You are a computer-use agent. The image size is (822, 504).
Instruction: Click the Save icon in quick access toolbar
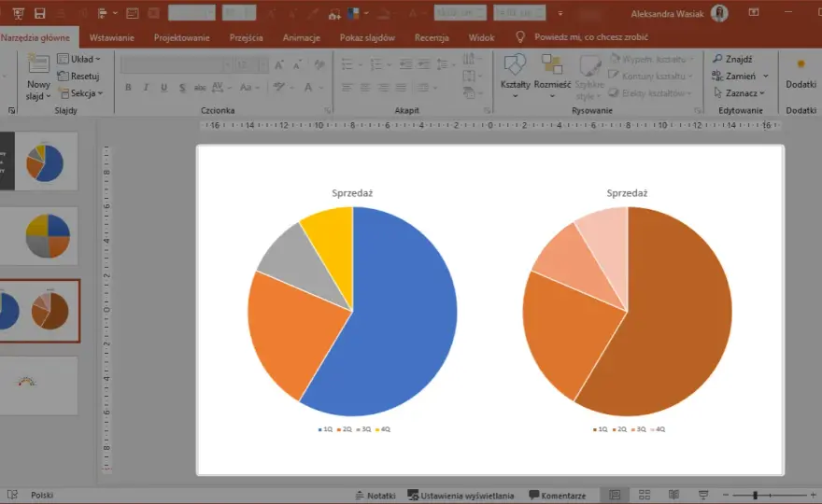tap(39, 14)
